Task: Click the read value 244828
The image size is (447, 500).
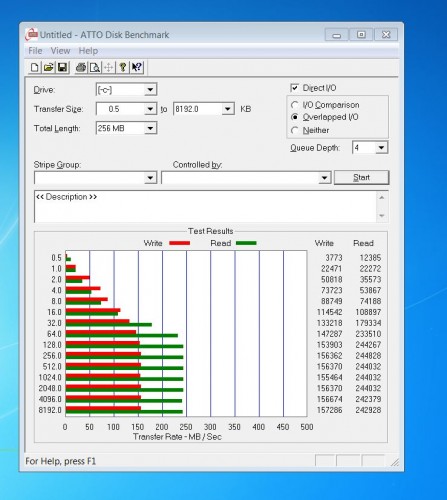Action: pos(368,356)
